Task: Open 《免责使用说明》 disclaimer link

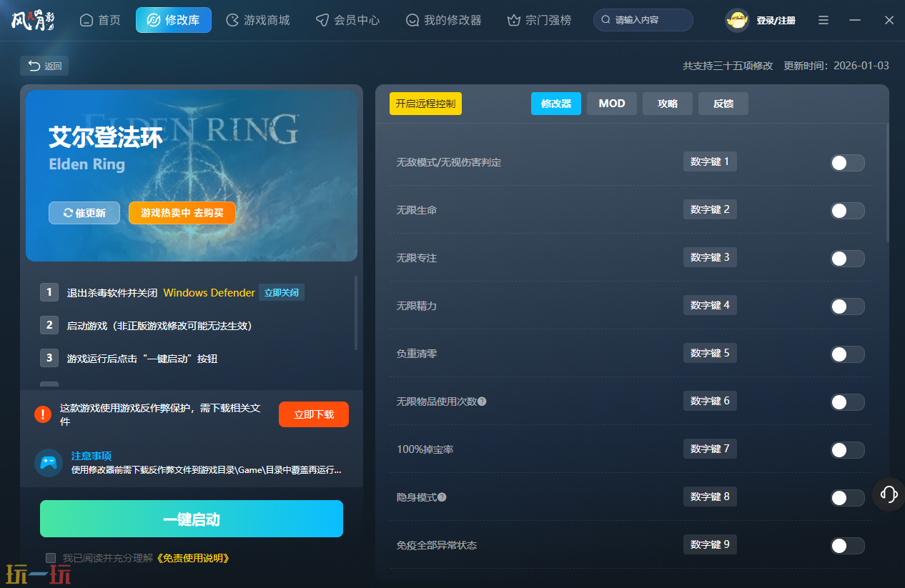Action: tap(192, 558)
